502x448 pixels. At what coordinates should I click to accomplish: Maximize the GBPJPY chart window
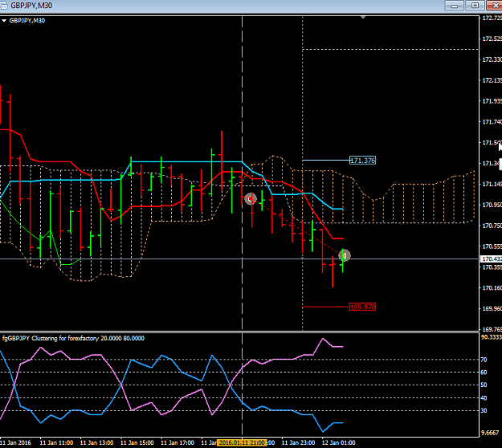pos(475,6)
